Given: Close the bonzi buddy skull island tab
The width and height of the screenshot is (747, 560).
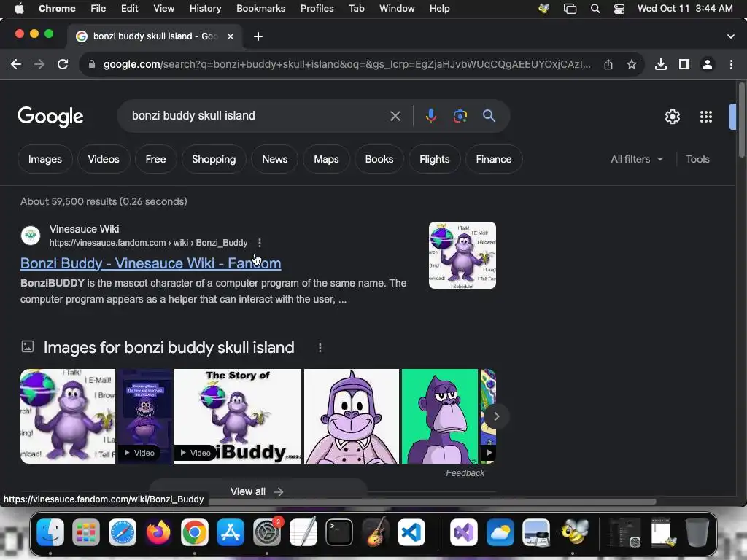Looking at the screenshot, I should point(231,36).
